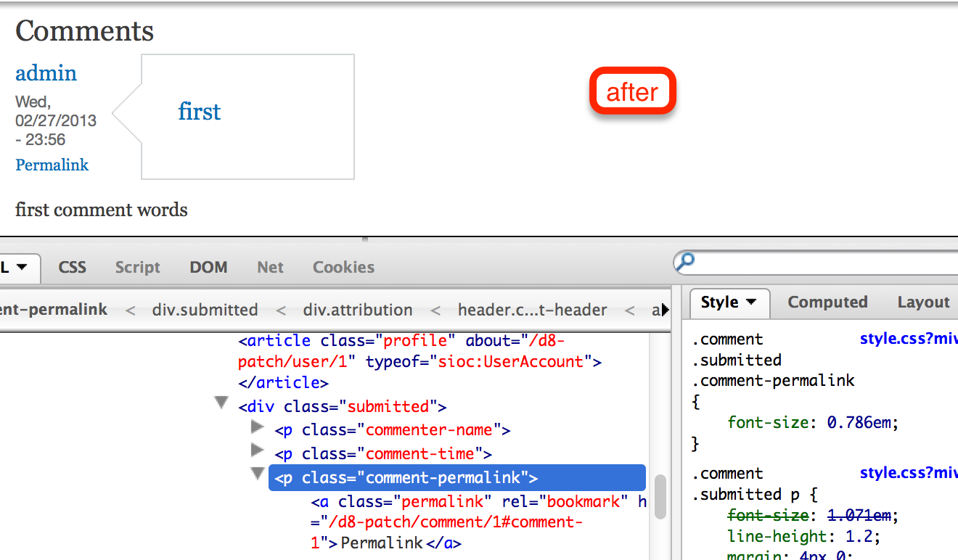
Task: Select div.attribution in the breadcrumb path
Action: pyautogui.click(x=358, y=310)
